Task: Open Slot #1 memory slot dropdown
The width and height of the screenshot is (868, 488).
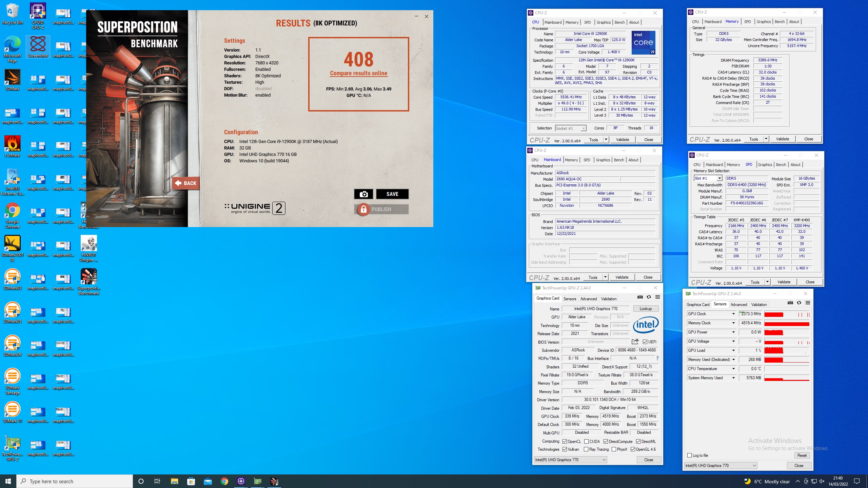Action: pos(708,178)
